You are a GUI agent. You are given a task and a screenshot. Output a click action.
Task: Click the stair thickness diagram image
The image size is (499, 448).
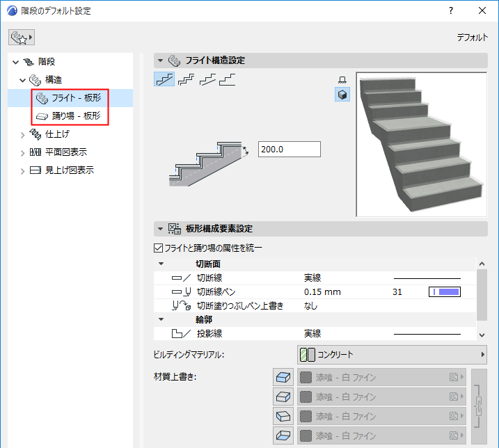click(x=209, y=164)
